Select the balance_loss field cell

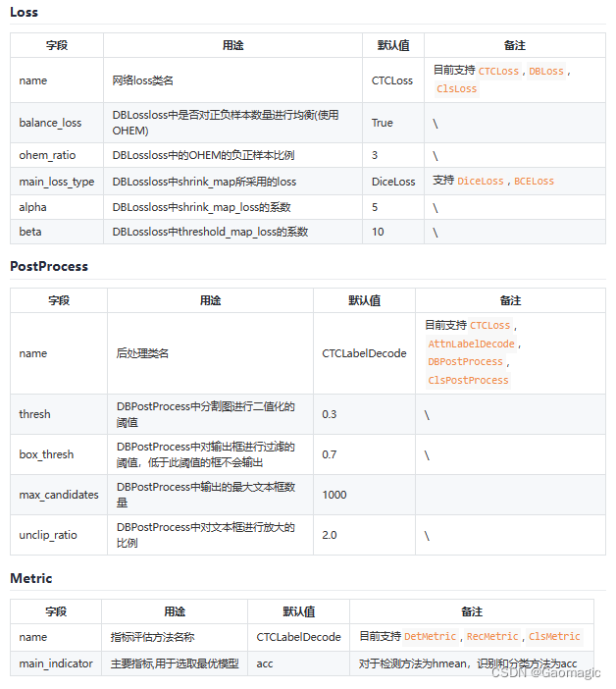click(x=50, y=123)
